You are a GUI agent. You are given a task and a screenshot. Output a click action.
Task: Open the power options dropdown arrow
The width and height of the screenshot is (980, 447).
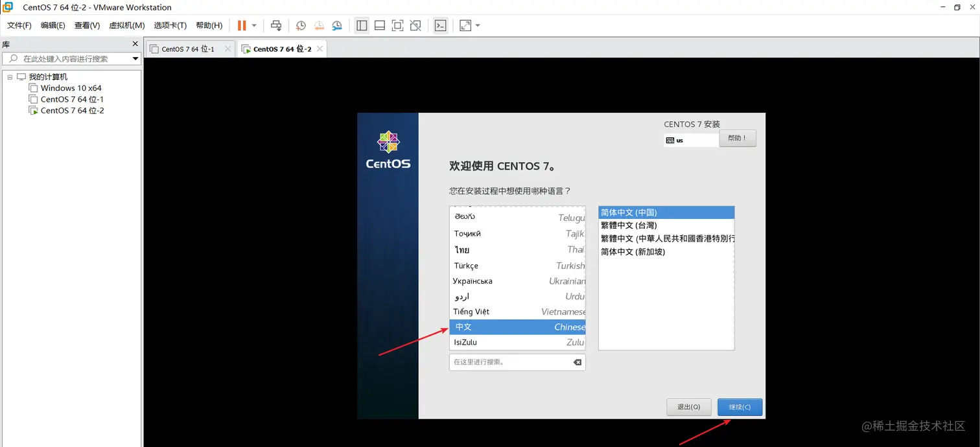254,25
